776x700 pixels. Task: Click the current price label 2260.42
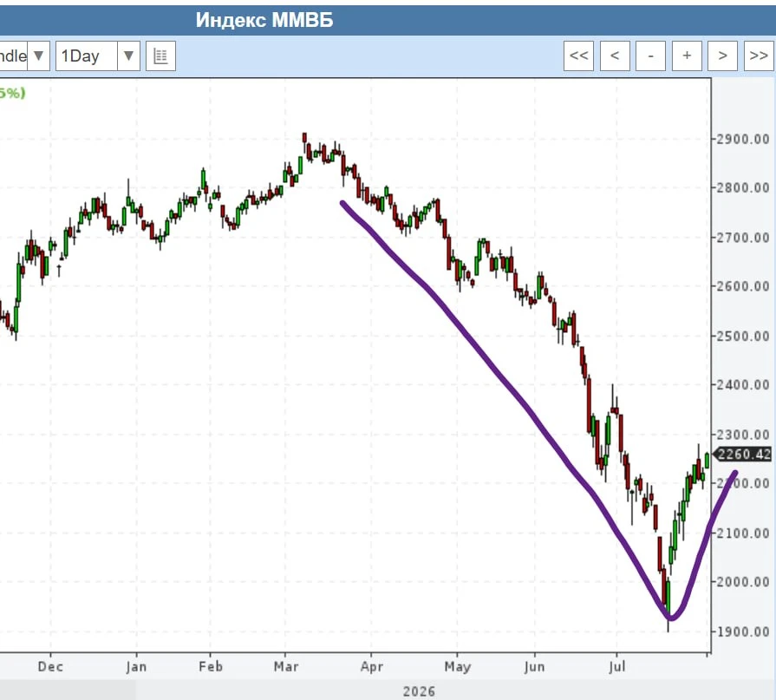coord(743,454)
